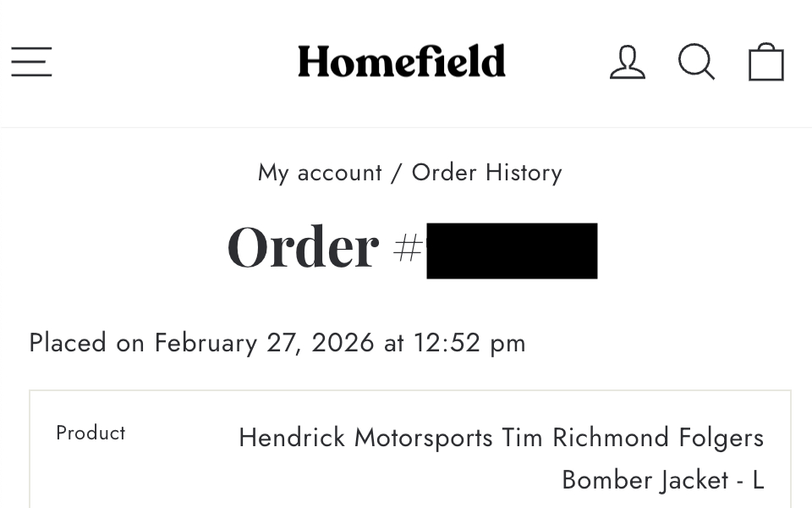Open the hamburger navigation menu
This screenshot has height=508, width=812.
click(x=31, y=62)
